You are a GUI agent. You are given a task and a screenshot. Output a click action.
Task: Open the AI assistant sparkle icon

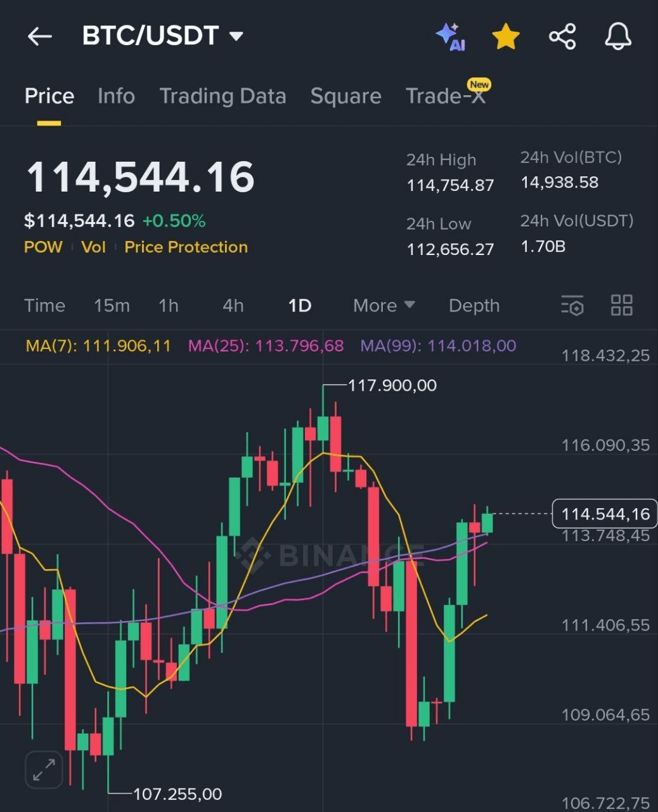(451, 37)
